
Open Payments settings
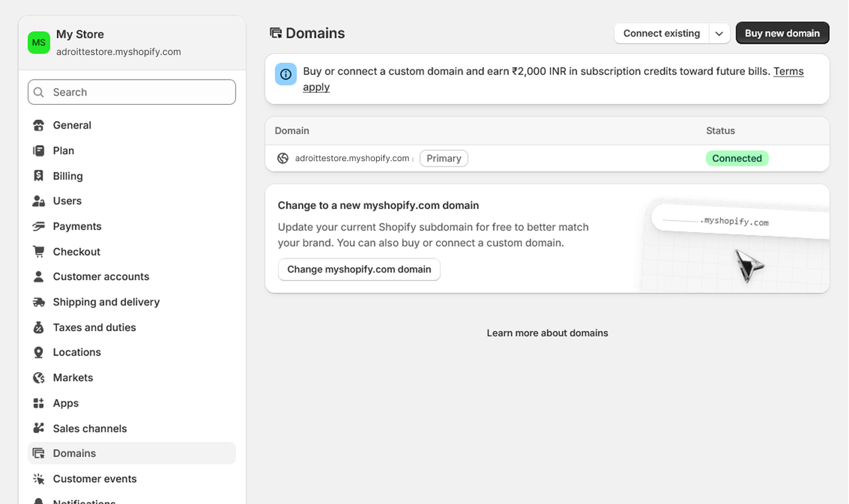pyautogui.click(x=132, y=226)
